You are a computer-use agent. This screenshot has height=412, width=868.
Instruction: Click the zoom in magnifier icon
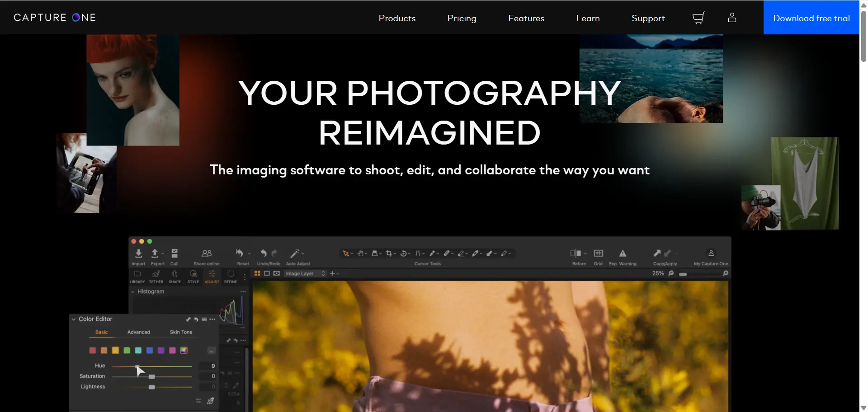point(725,273)
